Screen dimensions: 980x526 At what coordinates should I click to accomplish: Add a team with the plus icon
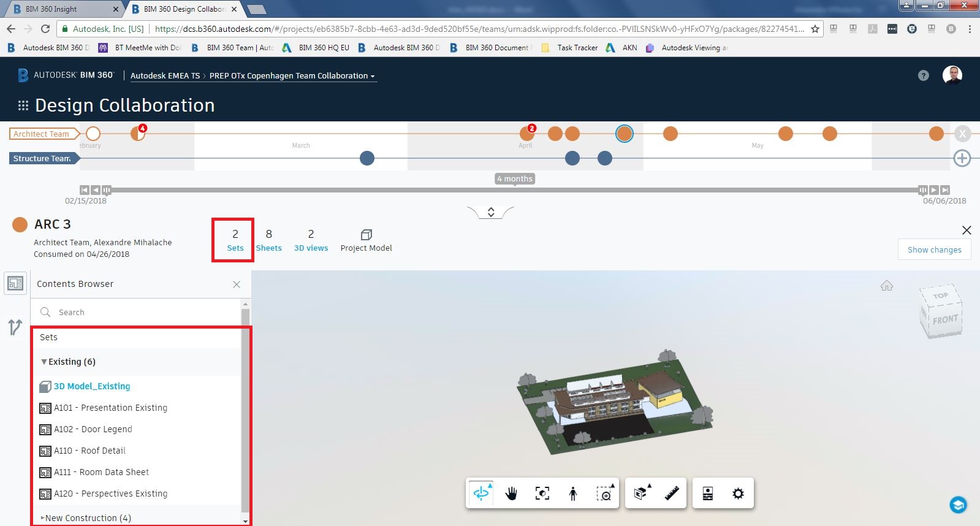[962, 158]
